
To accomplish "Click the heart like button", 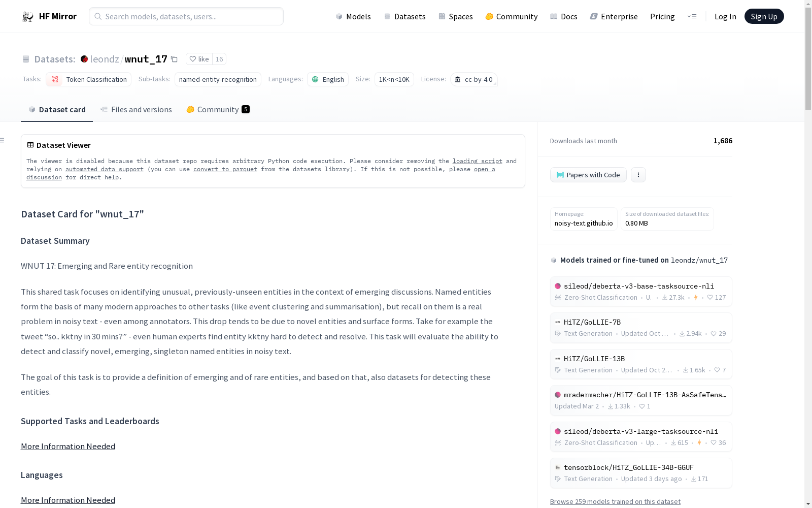I will tap(199, 59).
